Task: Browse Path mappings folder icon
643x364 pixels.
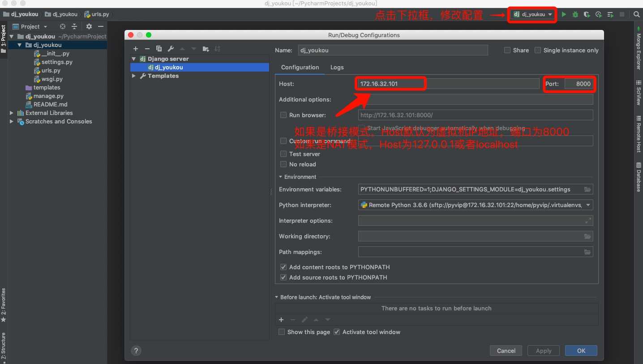Action: pyautogui.click(x=587, y=252)
